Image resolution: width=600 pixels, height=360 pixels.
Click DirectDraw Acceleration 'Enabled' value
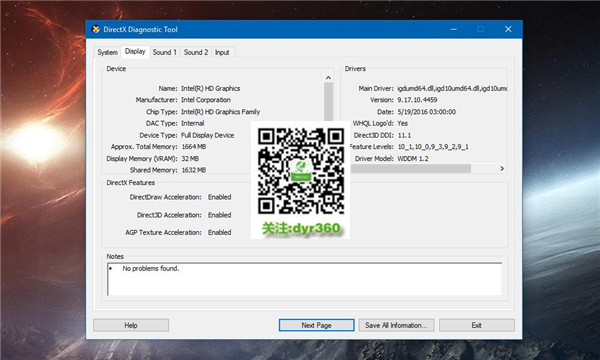220,197
